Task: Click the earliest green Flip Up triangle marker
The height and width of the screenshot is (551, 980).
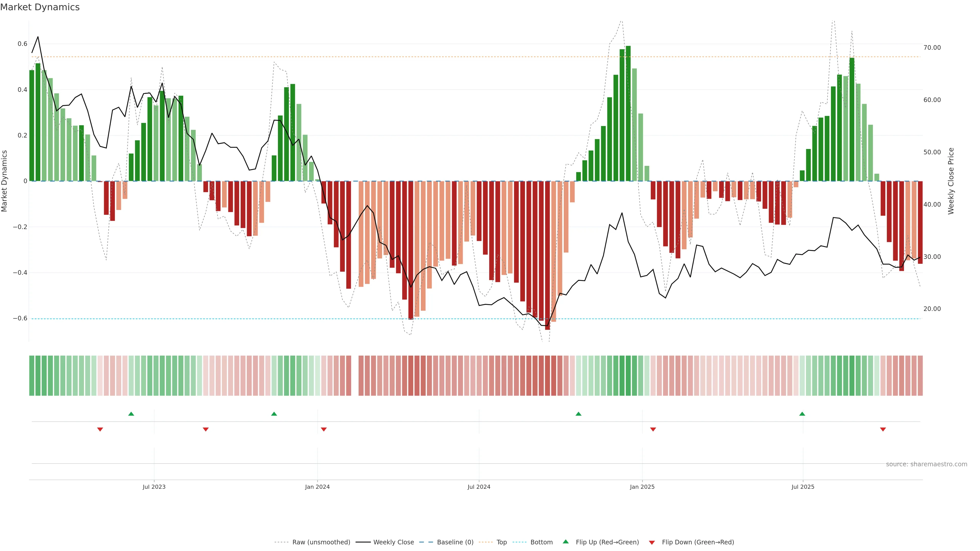Action: (131, 414)
